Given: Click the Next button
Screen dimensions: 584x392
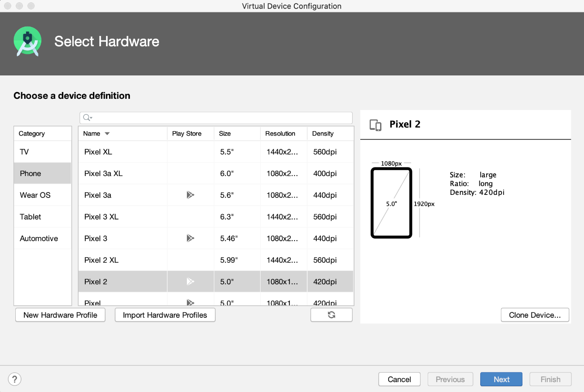Looking at the screenshot, I should pyautogui.click(x=501, y=379).
